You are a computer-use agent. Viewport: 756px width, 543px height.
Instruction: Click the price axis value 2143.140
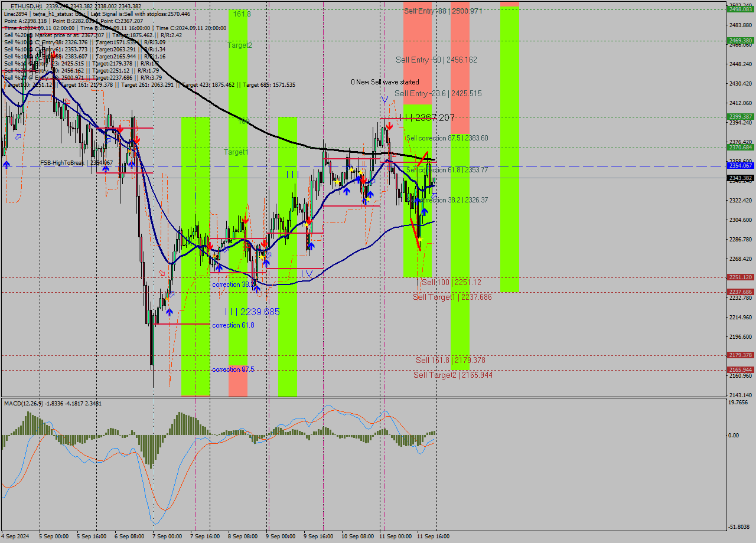741,395
